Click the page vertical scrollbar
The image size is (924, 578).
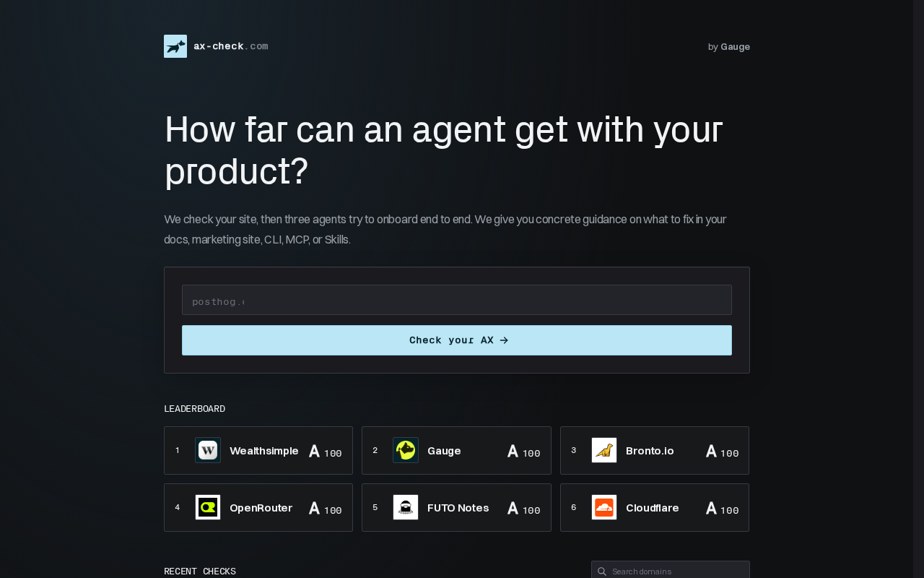click(x=918, y=289)
